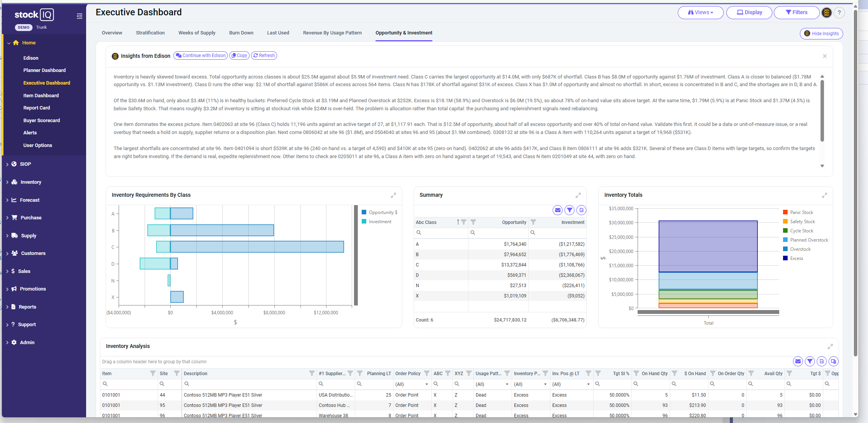
Task: Open Planner Dashboard in the sidebar
Action: click(44, 70)
